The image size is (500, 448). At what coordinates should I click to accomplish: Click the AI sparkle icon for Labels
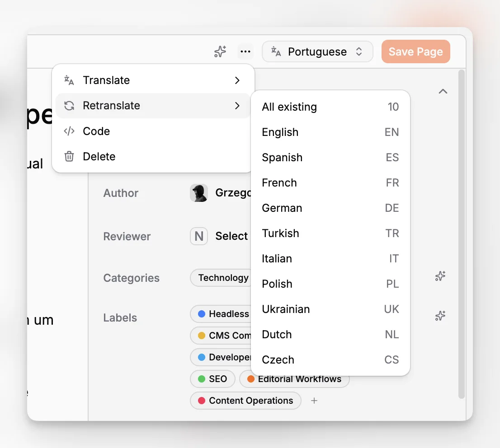pyautogui.click(x=440, y=316)
